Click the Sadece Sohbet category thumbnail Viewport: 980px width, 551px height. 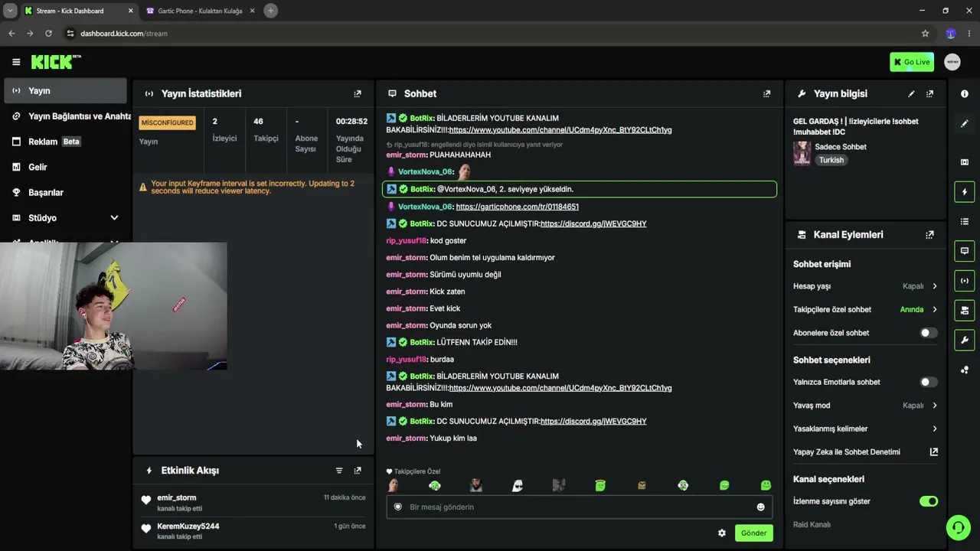(x=802, y=153)
